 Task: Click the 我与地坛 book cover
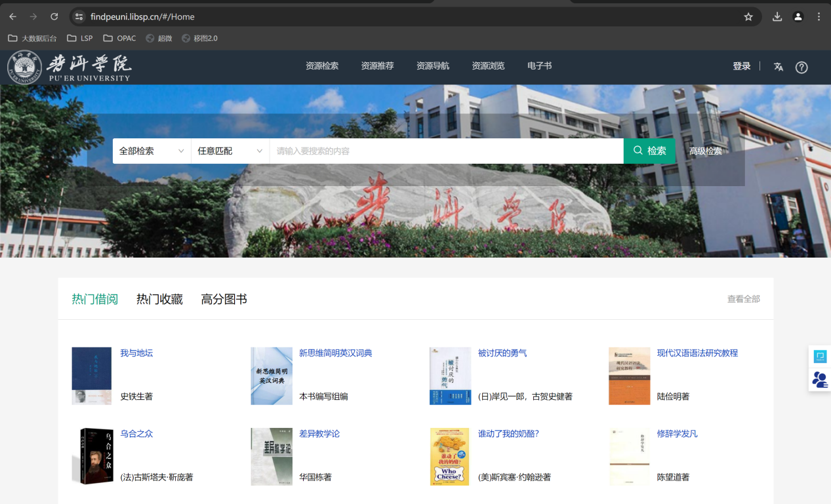click(x=92, y=376)
